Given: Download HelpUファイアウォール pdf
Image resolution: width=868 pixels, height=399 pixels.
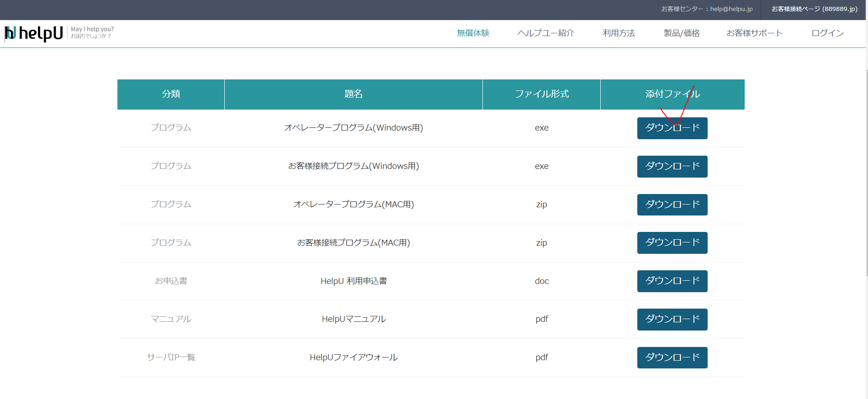Looking at the screenshot, I should pos(672,357).
